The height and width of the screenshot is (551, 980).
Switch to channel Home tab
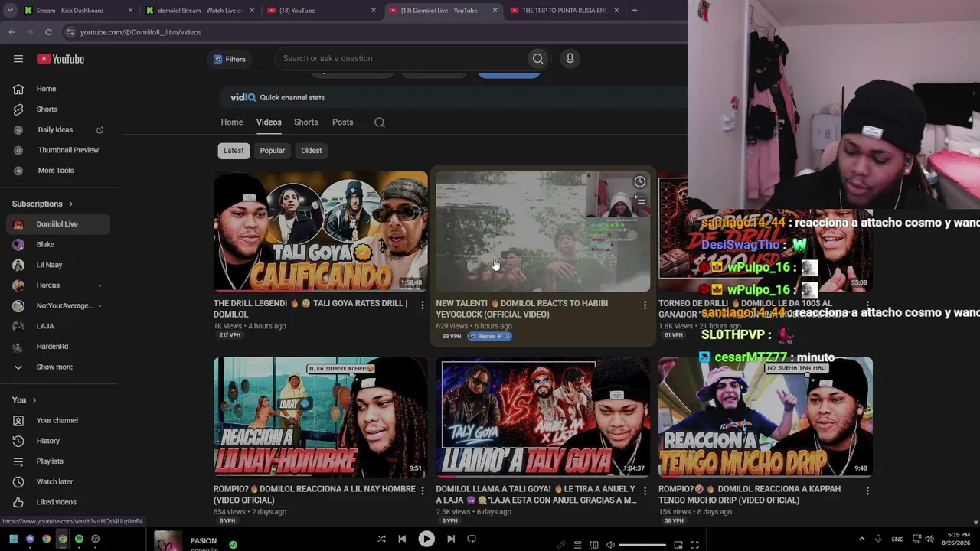point(232,122)
